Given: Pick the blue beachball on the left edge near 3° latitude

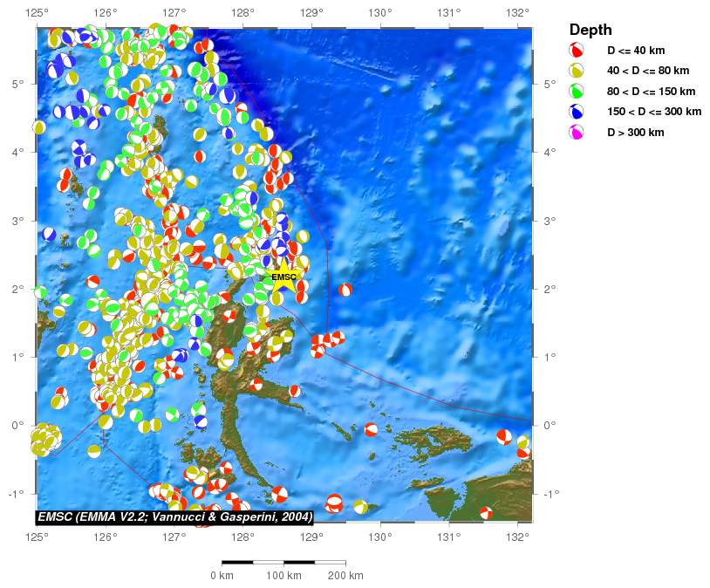Looking at the screenshot, I should (48, 235).
